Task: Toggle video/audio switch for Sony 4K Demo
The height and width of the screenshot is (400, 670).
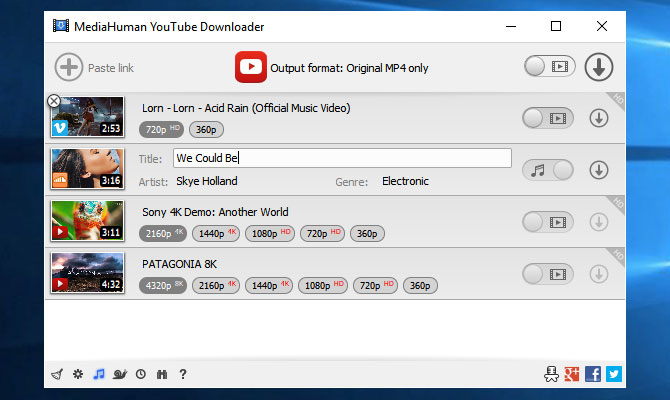Action: (x=548, y=222)
